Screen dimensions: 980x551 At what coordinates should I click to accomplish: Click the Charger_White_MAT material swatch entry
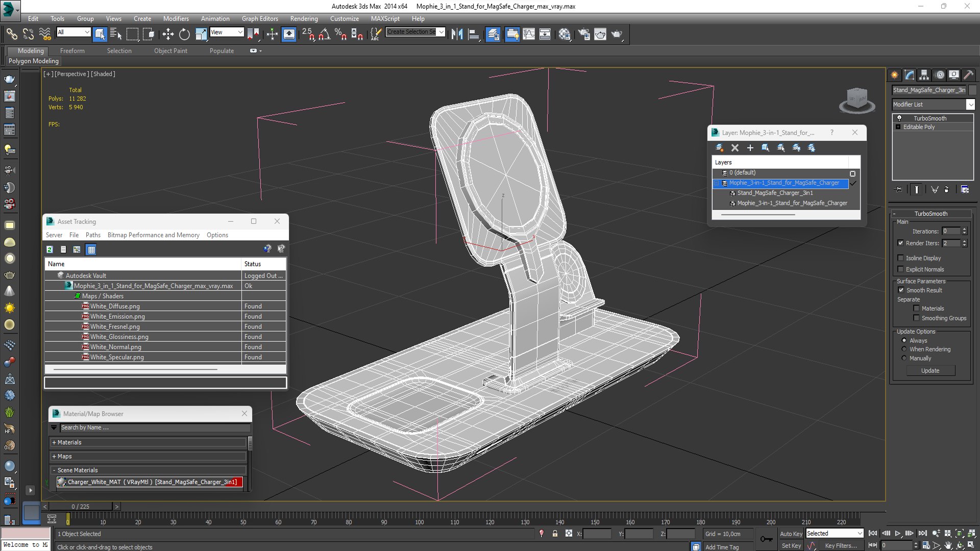pyautogui.click(x=150, y=482)
